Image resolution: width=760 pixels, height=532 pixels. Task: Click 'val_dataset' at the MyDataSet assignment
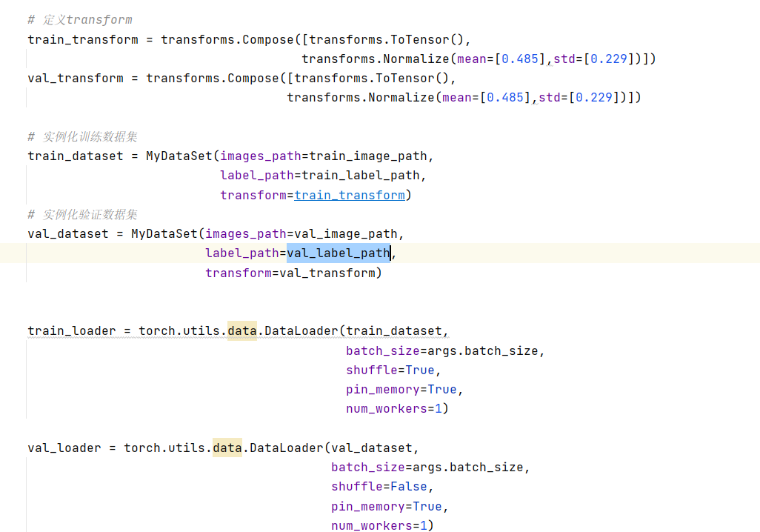[68, 234]
